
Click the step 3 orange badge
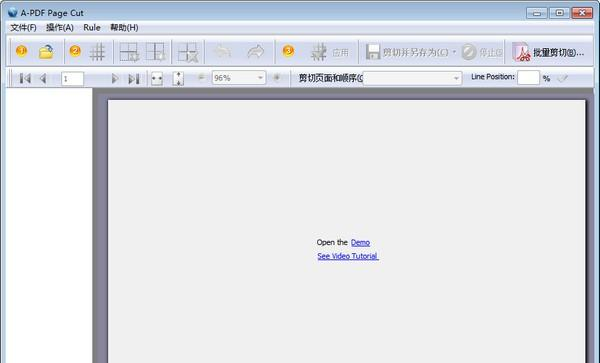click(x=288, y=50)
